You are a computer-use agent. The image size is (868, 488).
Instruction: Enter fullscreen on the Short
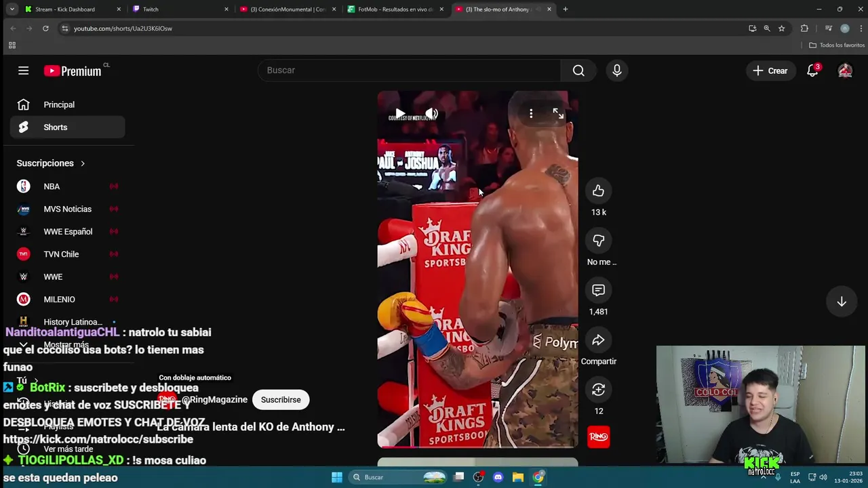pos(557,114)
